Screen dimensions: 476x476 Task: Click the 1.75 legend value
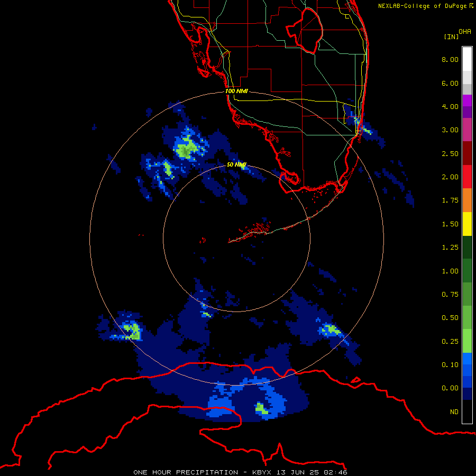click(x=450, y=200)
